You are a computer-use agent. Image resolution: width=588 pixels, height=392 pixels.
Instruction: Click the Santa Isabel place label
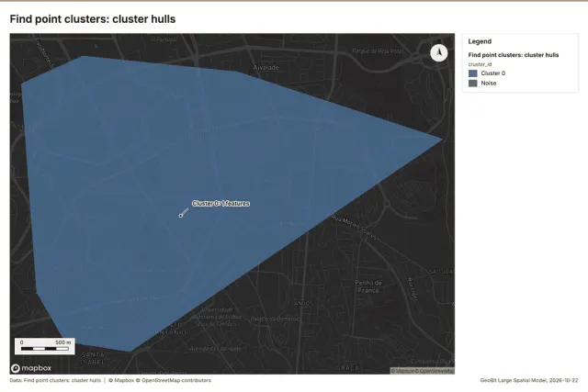pos(93,358)
